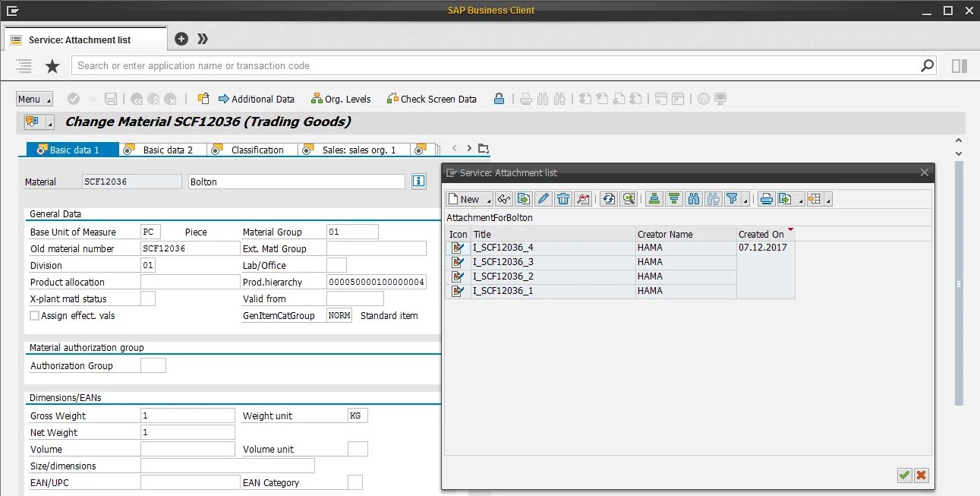Screen dimensions: 980x496
Task: Print the attachment list
Action: tap(767, 199)
